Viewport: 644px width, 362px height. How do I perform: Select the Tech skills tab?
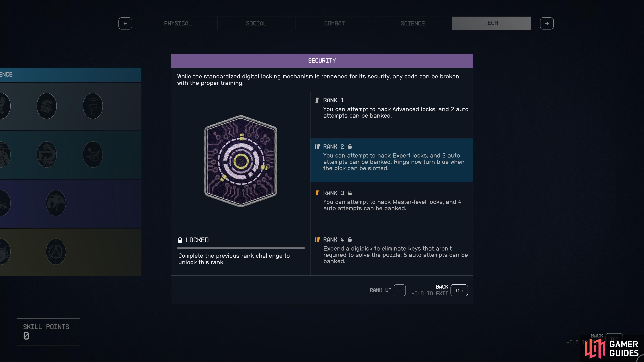pyautogui.click(x=491, y=23)
